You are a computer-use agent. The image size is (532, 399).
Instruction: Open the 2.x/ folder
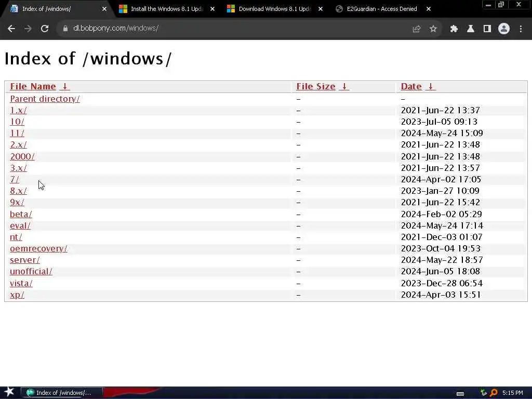18,144
